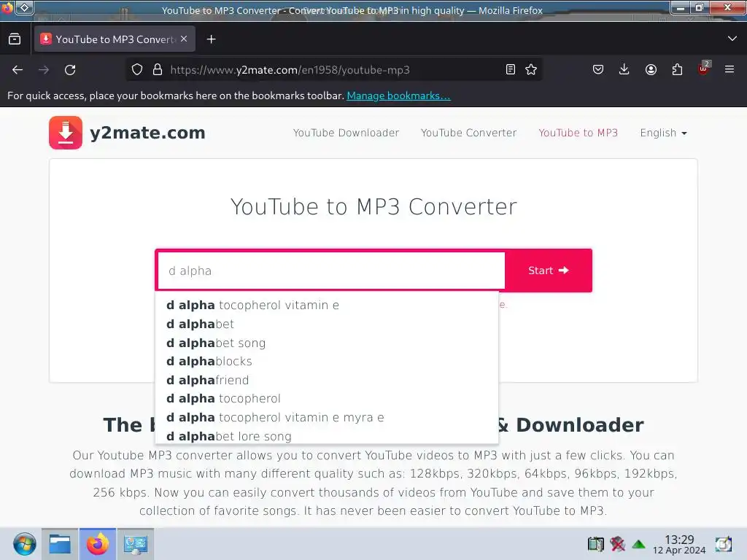Open YouTube Downloader nav item
Viewport: 747px width, 560px height.
(x=346, y=133)
